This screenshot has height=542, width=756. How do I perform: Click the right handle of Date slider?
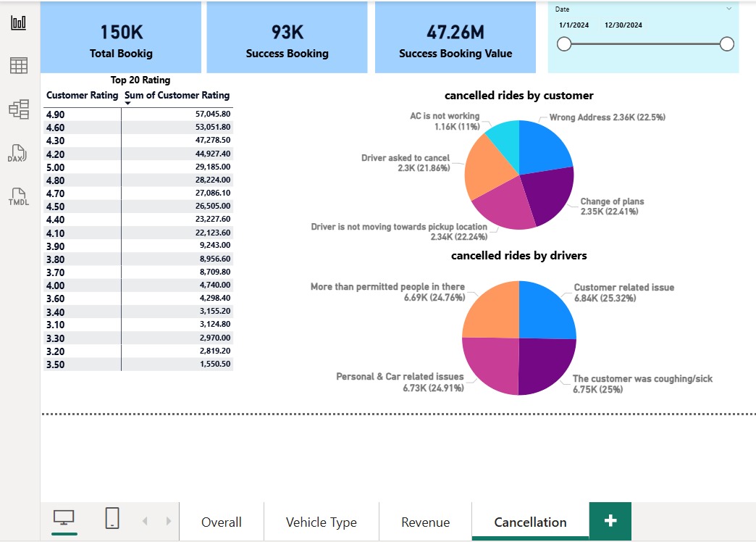click(726, 44)
